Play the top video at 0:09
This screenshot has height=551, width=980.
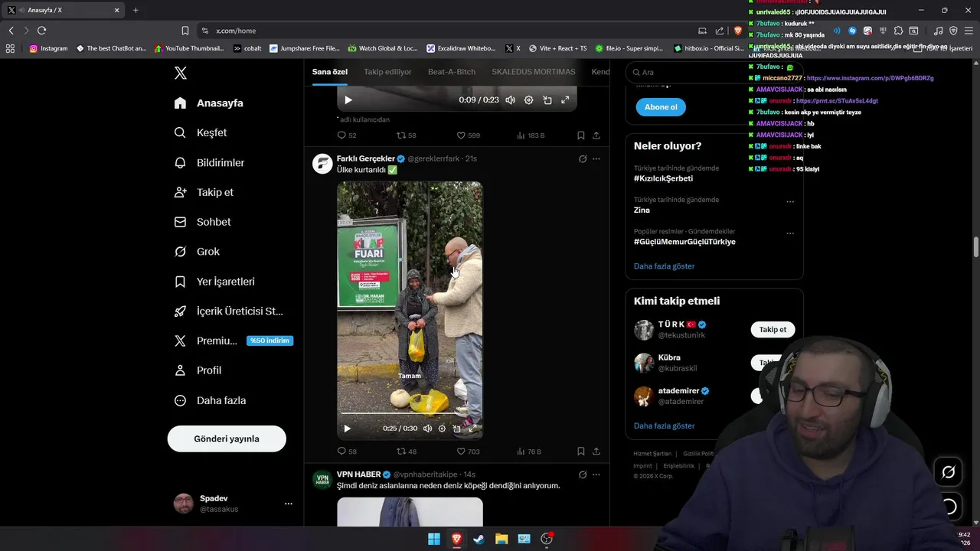348,99
